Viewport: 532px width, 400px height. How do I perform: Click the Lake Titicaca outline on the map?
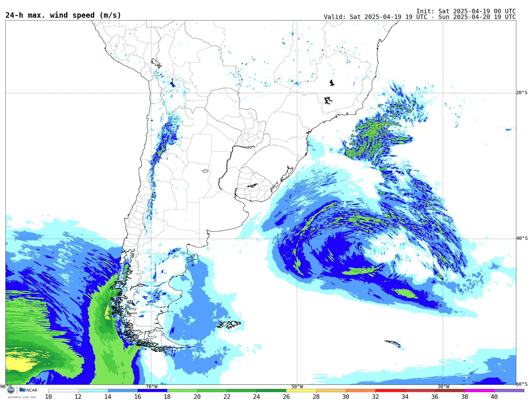point(156,63)
